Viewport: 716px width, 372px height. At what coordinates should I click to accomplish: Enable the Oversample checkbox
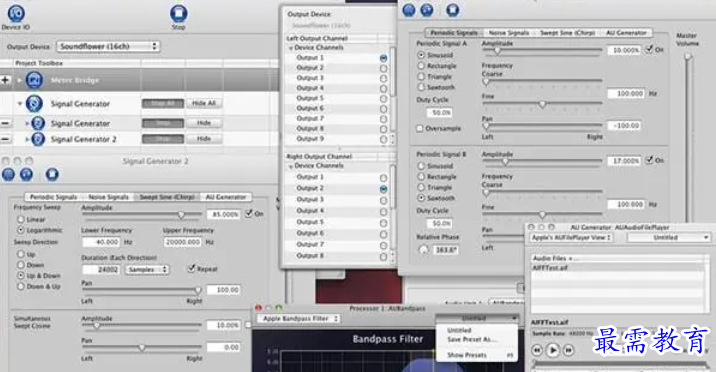coord(419,129)
